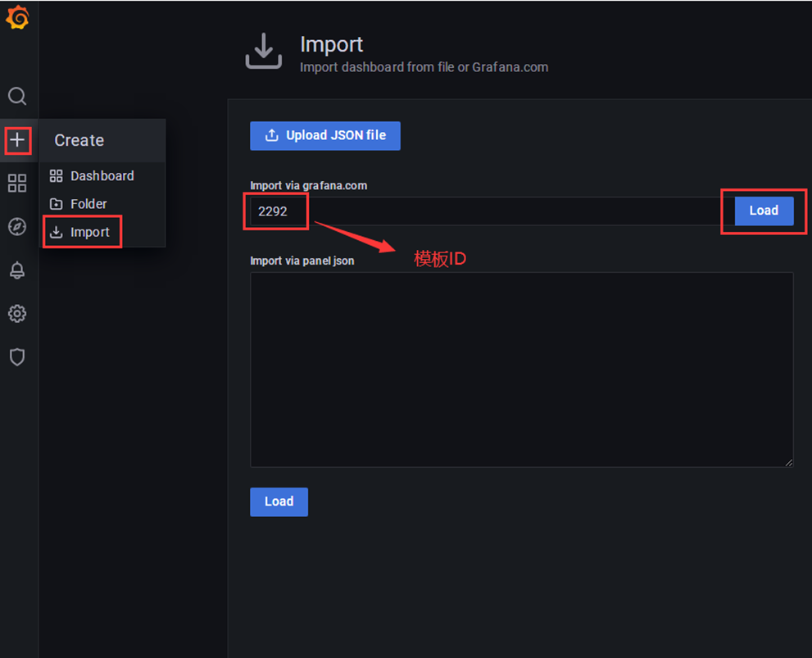Click the plus Create icon in sidebar

tap(17, 140)
